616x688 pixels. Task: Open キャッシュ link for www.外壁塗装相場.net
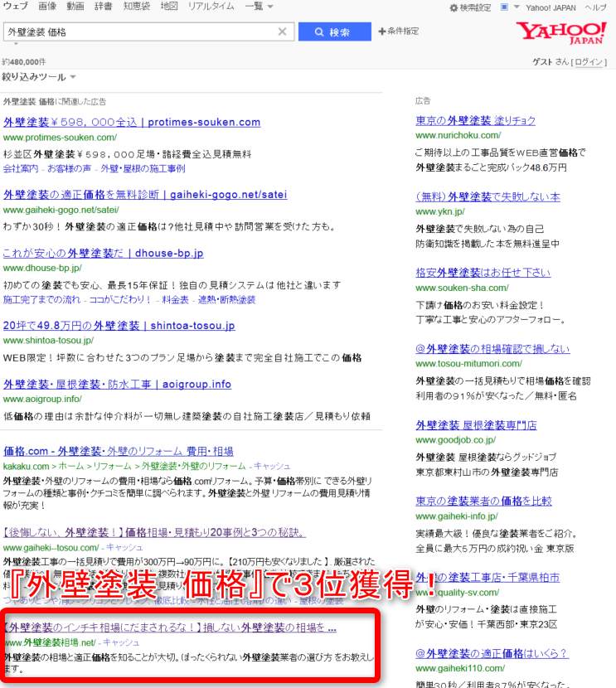[x=122, y=642]
